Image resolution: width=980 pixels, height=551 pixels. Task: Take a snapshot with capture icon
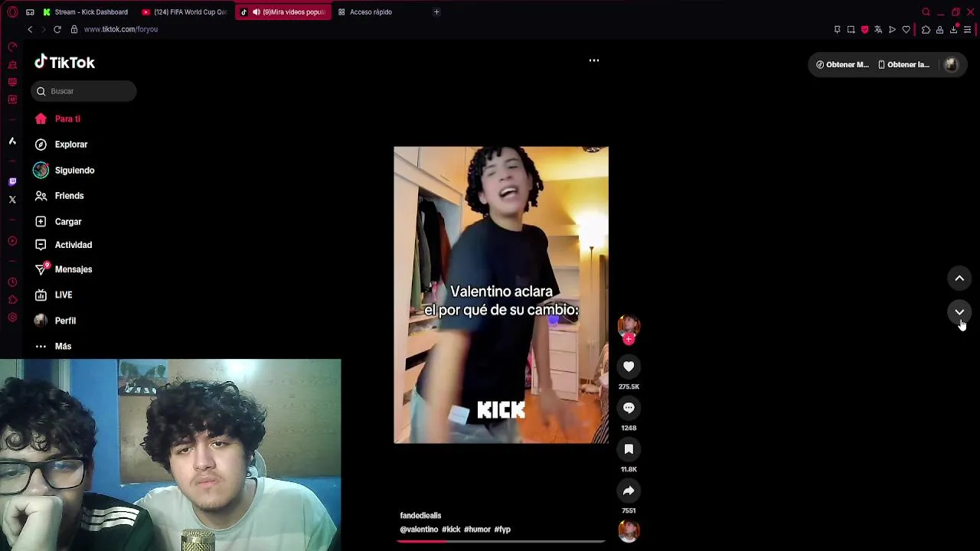(x=851, y=30)
